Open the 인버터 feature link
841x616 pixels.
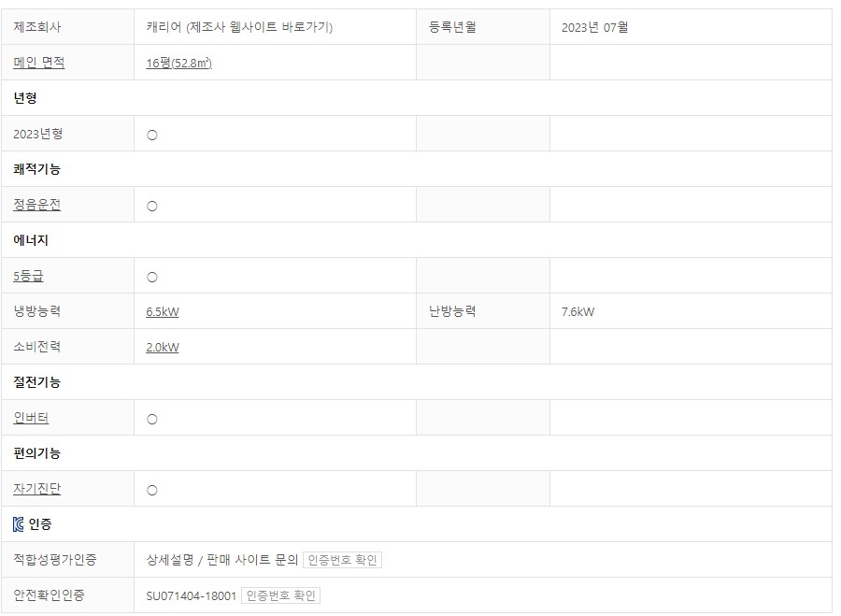(x=31, y=418)
